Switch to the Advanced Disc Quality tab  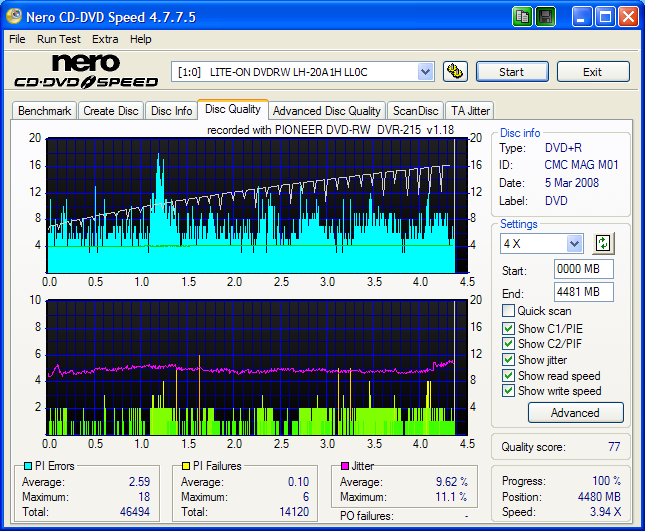(326, 111)
